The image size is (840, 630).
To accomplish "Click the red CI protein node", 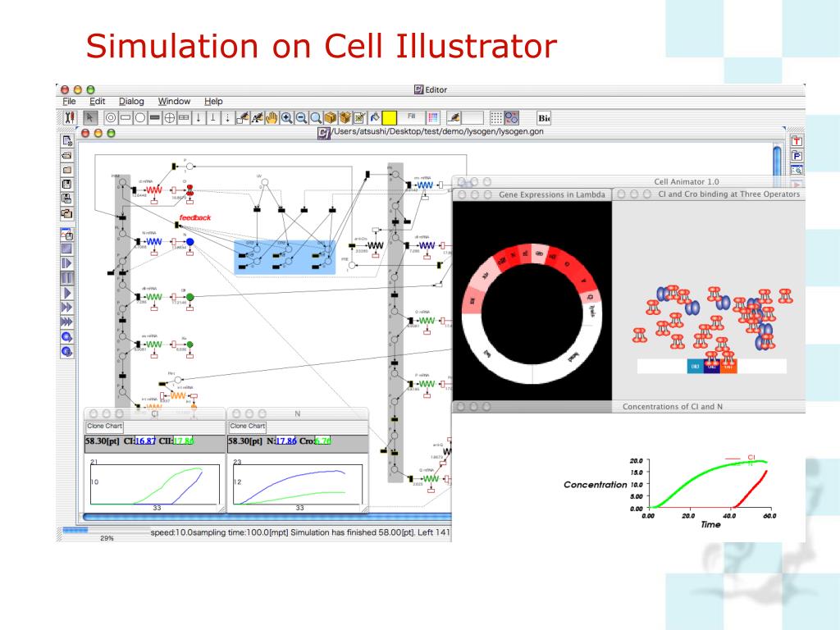I will [x=189, y=189].
